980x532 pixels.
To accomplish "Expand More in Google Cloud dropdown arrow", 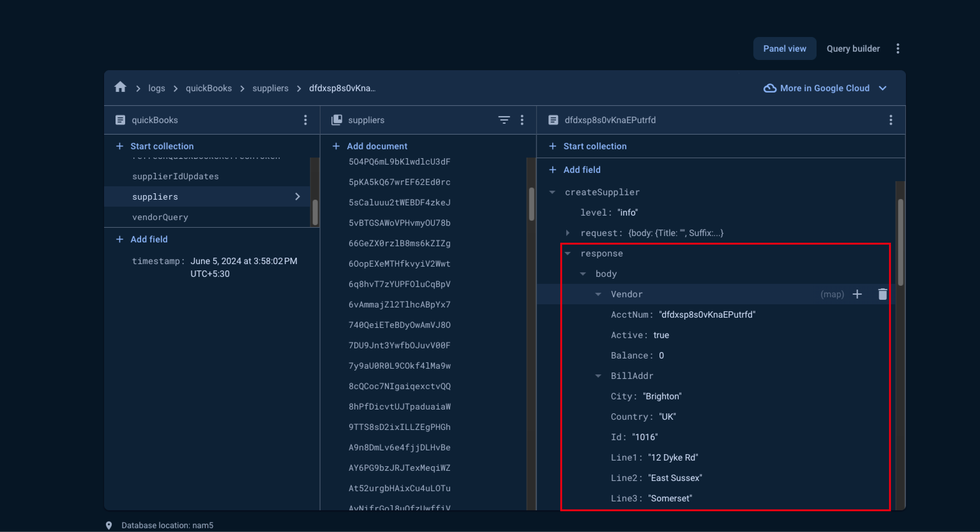I will click(x=883, y=88).
